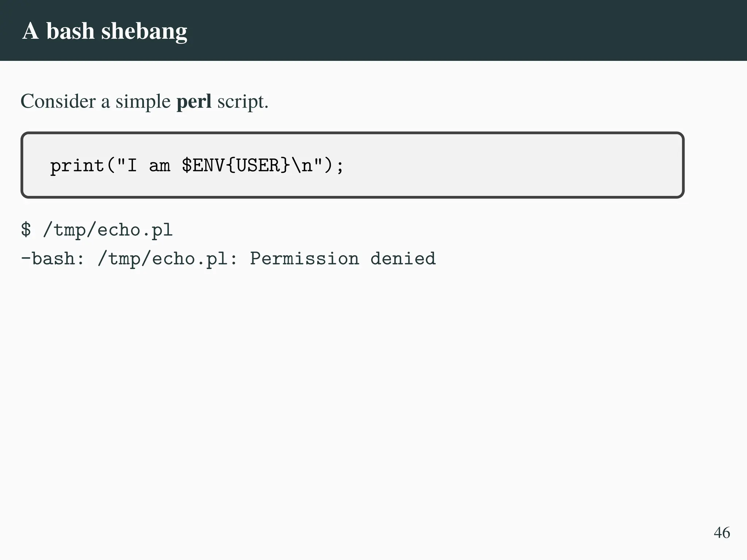747x560 pixels.
Task: Click the bold word "perl"
Action: click(x=194, y=101)
